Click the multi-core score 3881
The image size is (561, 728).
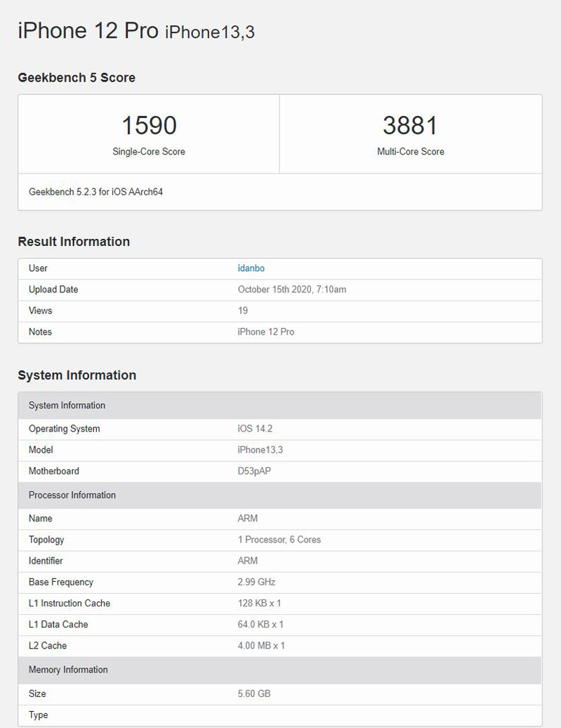pos(410,126)
